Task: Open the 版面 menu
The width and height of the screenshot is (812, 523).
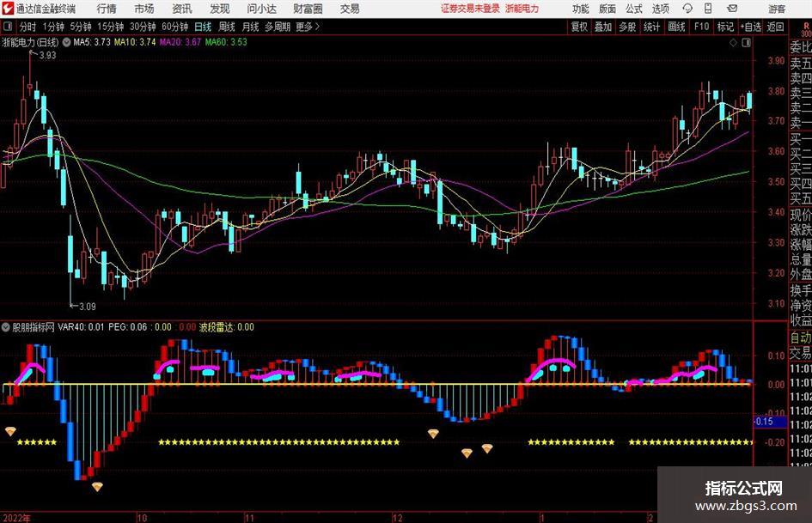Action: tap(607, 9)
